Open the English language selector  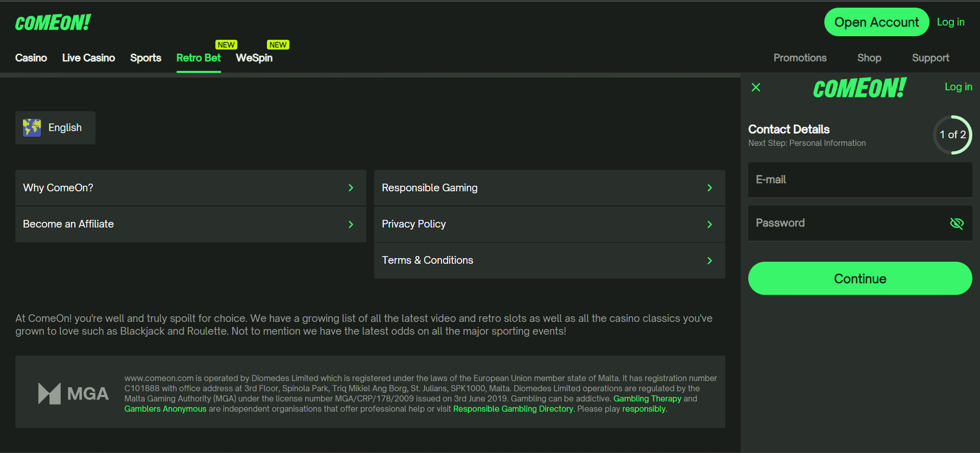55,128
